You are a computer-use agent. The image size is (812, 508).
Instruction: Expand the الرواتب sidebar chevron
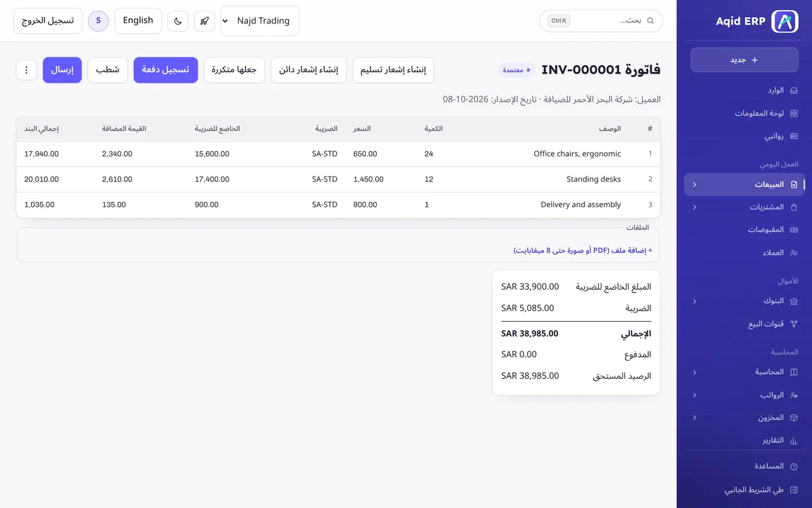pyautogui.click(x=695, y=395)
